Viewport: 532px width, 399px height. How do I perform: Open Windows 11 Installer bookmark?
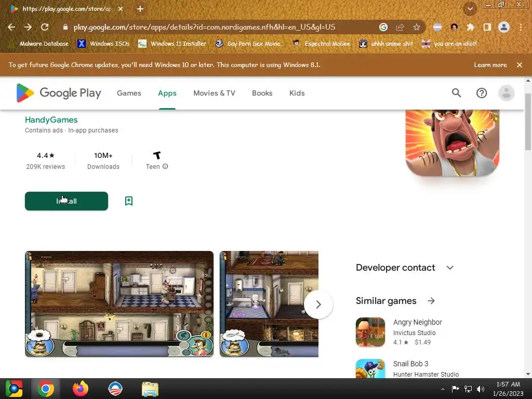tap(172, 44)
